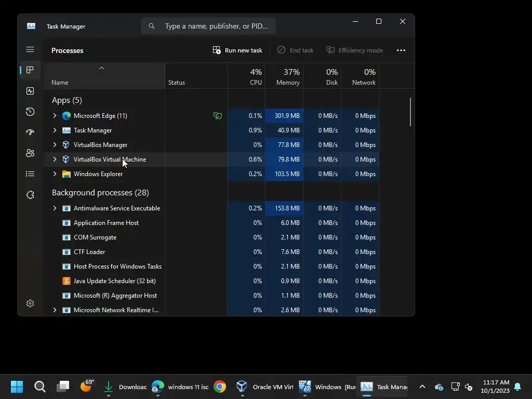Expand the Task Manager process row
The image size is (532, 399).
pos(55,130)
